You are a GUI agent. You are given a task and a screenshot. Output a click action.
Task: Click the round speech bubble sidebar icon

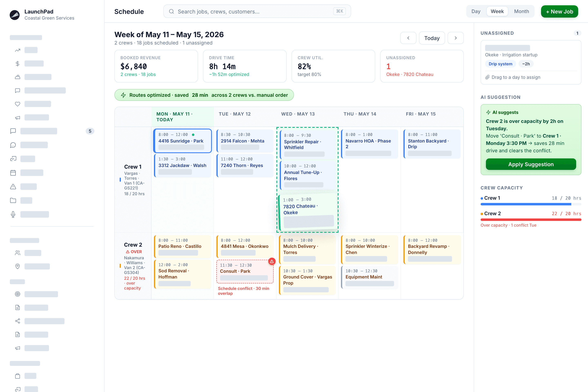click(x=13, y=145)
